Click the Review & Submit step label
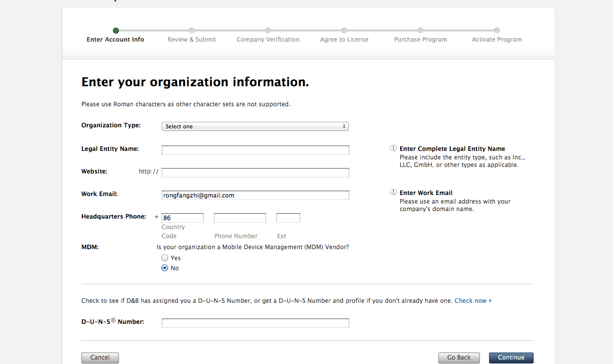613x364 pixels. 192,40
